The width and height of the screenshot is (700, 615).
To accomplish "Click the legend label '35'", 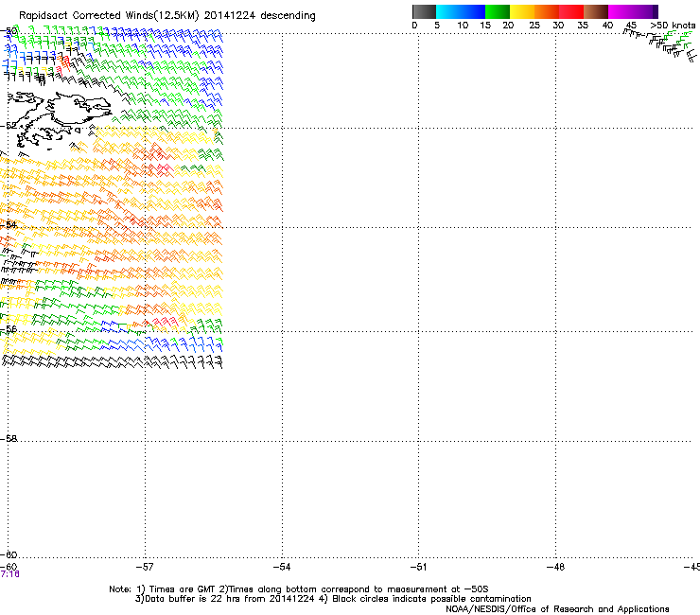I will click(x=583, y=25).
